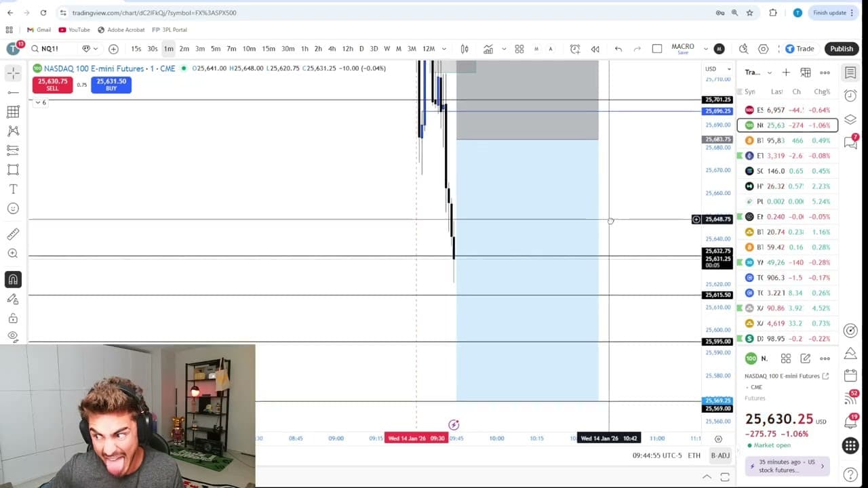Select the watchlist row with 5.24% change

(787, 201)
